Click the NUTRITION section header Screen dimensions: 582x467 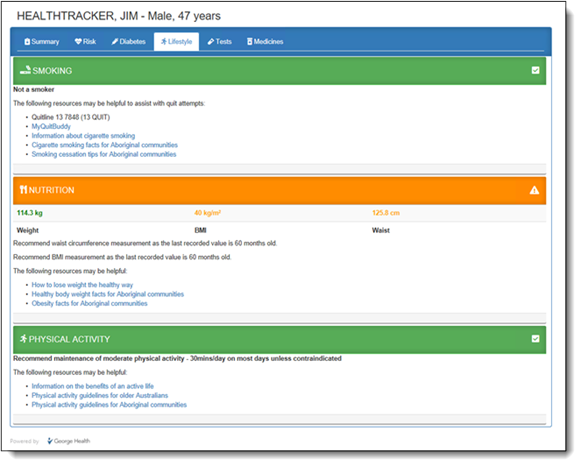tap(279, 190)
